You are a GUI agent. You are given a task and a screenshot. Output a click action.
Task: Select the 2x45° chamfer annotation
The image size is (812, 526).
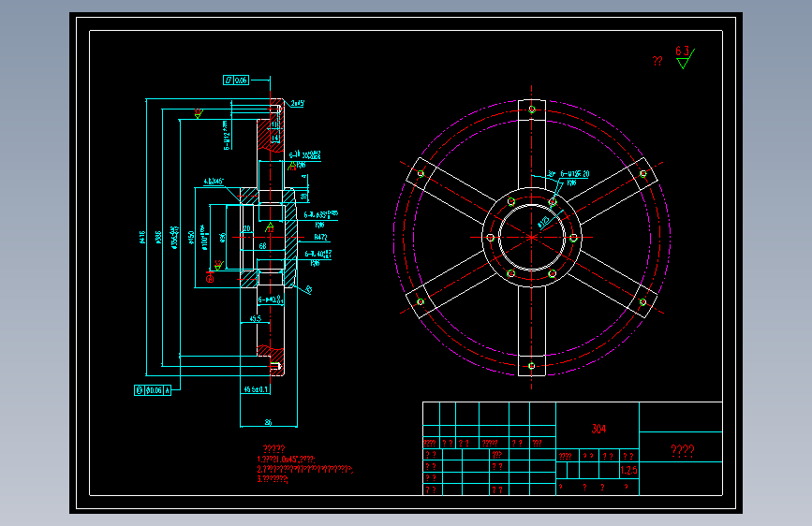click(297, 104)
